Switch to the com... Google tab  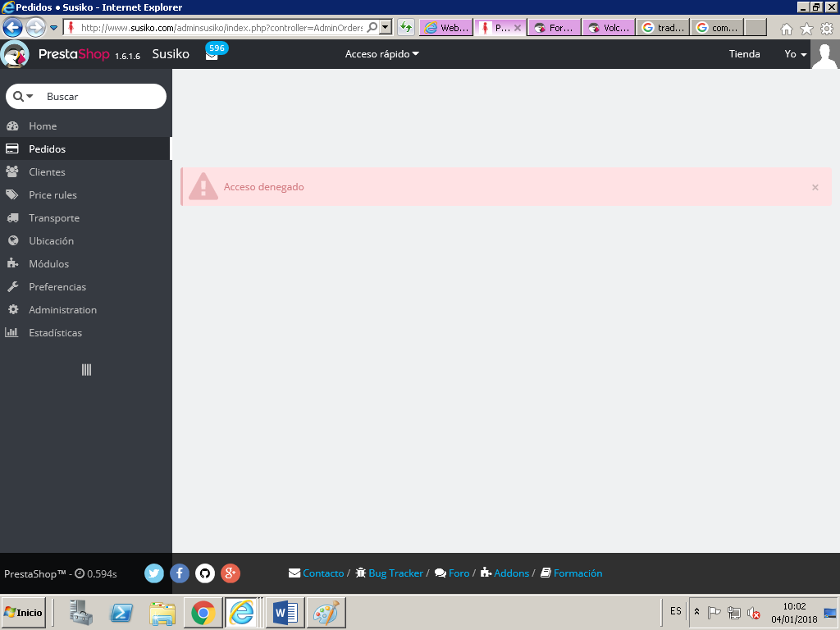(x=717, y=27)
